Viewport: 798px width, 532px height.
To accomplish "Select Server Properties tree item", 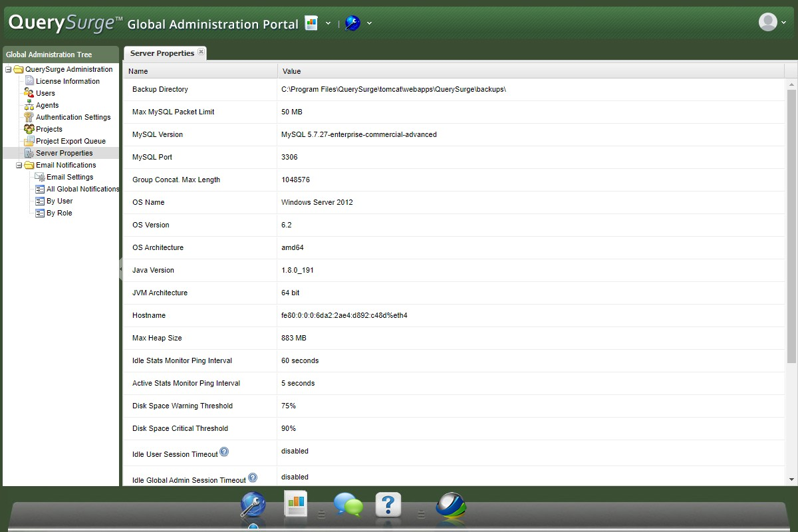I will coord(65,153).
